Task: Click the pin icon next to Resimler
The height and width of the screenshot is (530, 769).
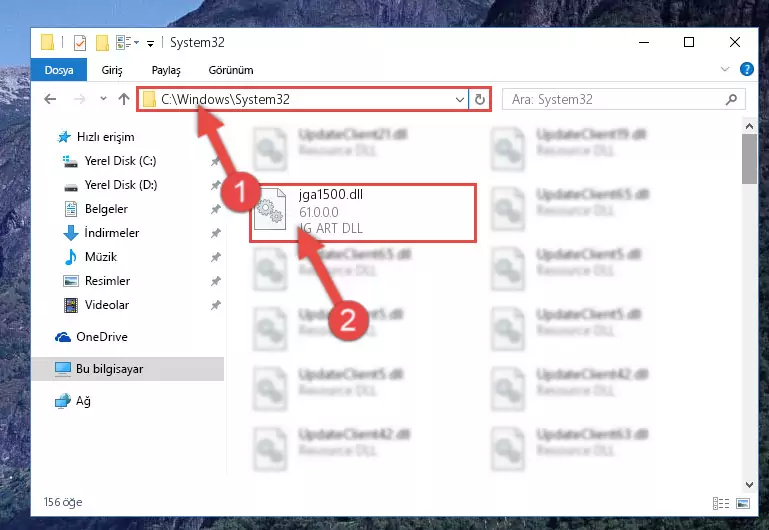Action: [215, 281]
